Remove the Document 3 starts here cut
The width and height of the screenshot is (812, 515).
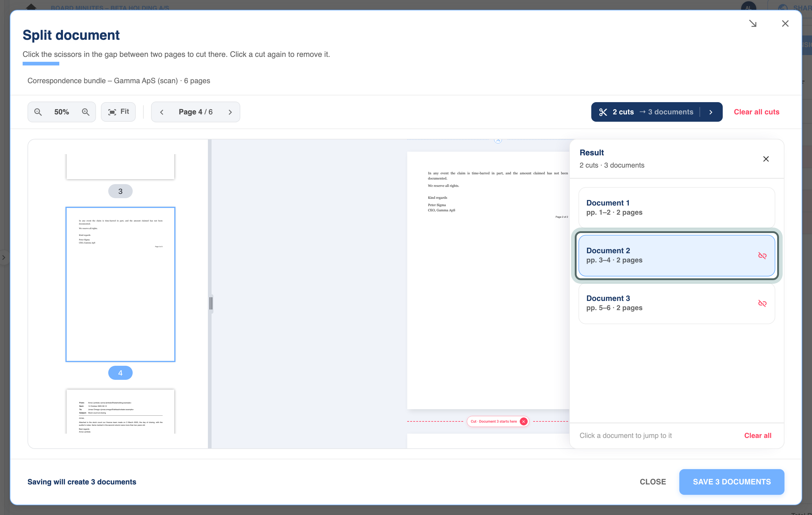pyautogui.click(x=523, y=421)
